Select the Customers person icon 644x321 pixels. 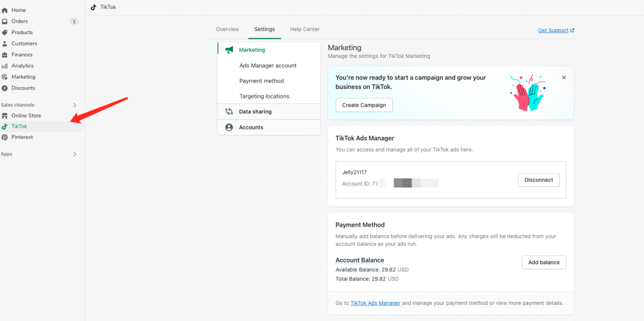click(x=5, y=44)
